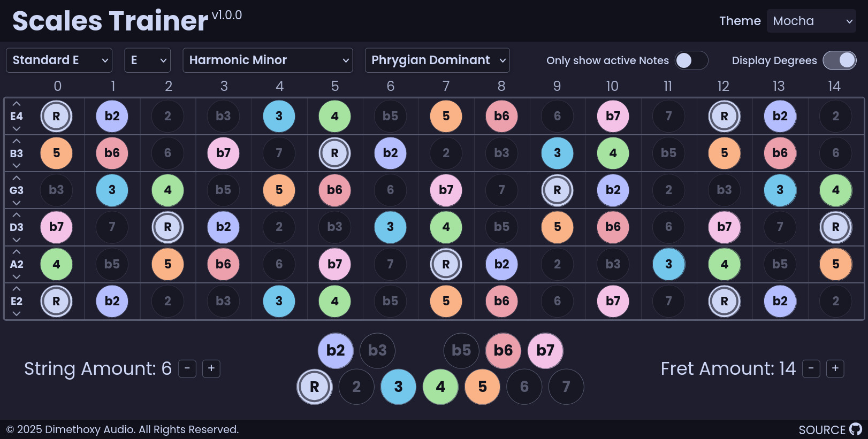Lower the D3 string tuning arrow

tap(17, 240)
